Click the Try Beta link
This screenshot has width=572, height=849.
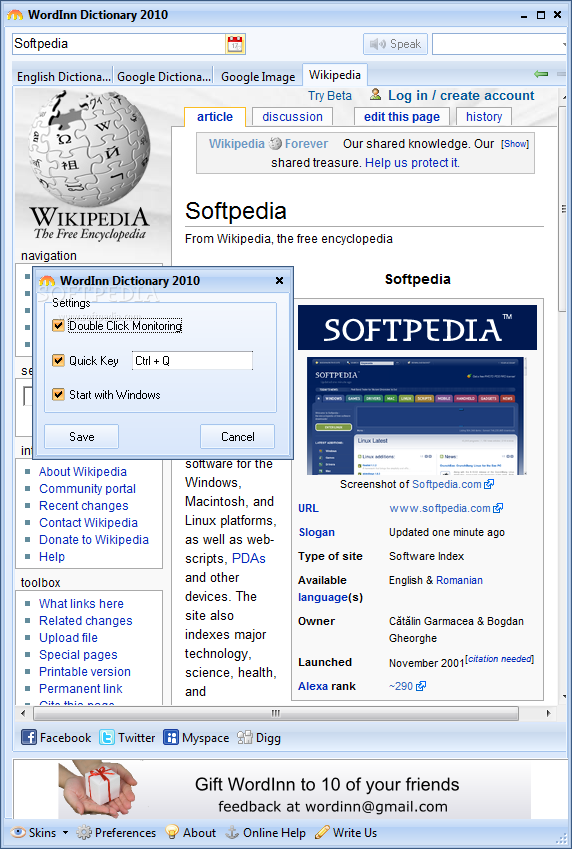point(330,96)
